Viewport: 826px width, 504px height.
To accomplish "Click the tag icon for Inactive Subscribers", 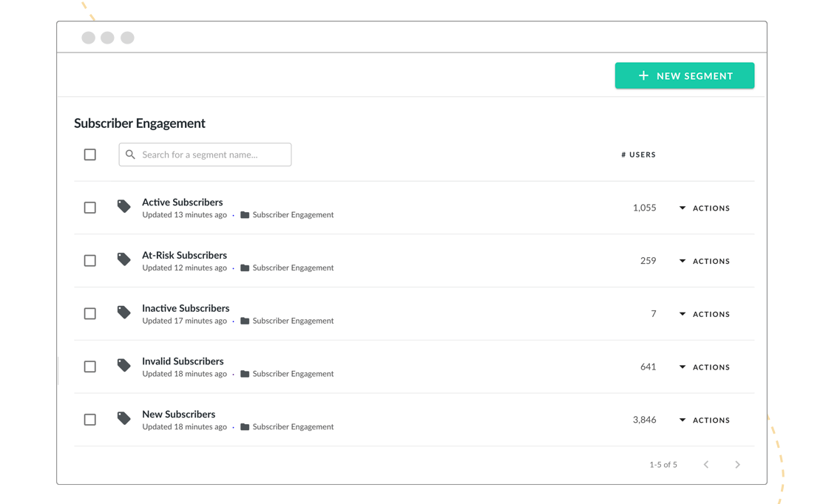I will coord(123,313).
